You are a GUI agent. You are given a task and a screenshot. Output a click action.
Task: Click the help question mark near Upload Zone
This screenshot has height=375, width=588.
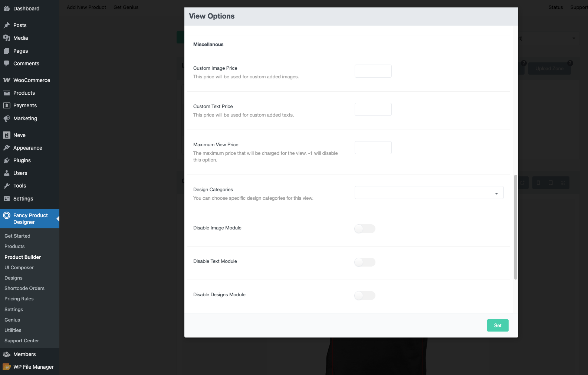(570, 63)
